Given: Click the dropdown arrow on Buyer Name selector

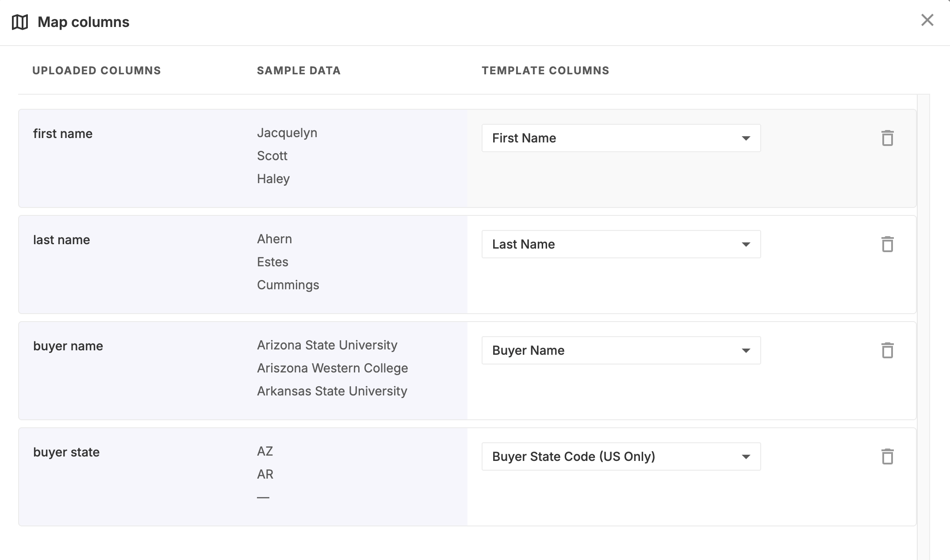Looking at the screenshot, I should [746, 350].
